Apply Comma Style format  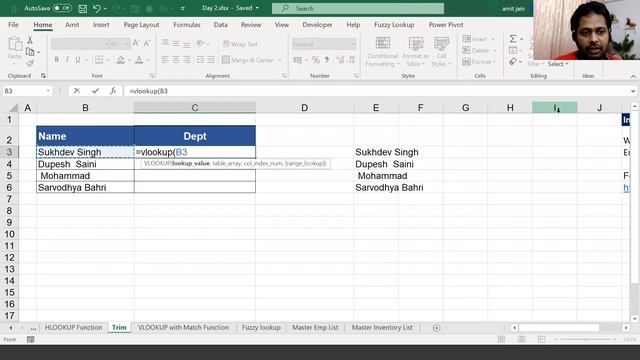click(327, 60)
